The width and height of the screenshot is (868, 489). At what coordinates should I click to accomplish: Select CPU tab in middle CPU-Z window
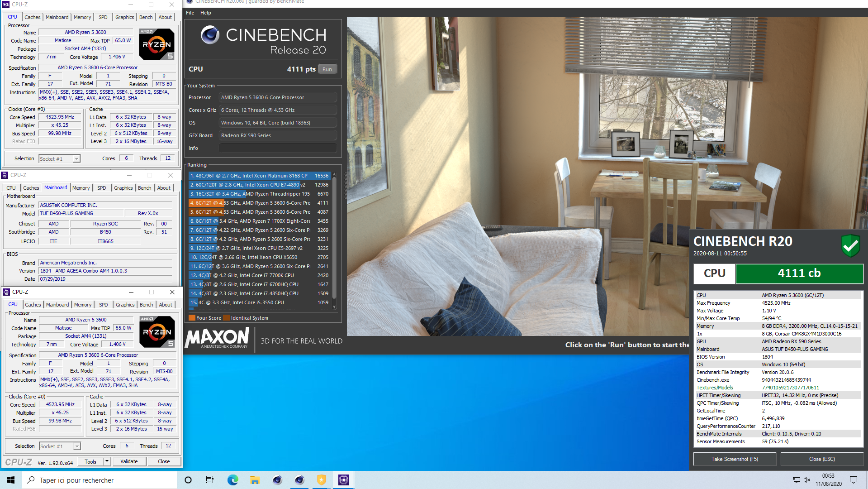(11, 188)
